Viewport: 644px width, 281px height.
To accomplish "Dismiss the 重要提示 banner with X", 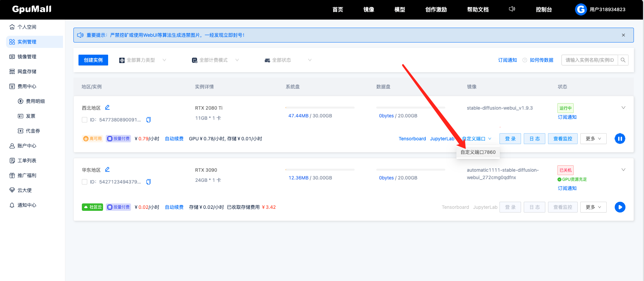I will (x=623, y=35).
